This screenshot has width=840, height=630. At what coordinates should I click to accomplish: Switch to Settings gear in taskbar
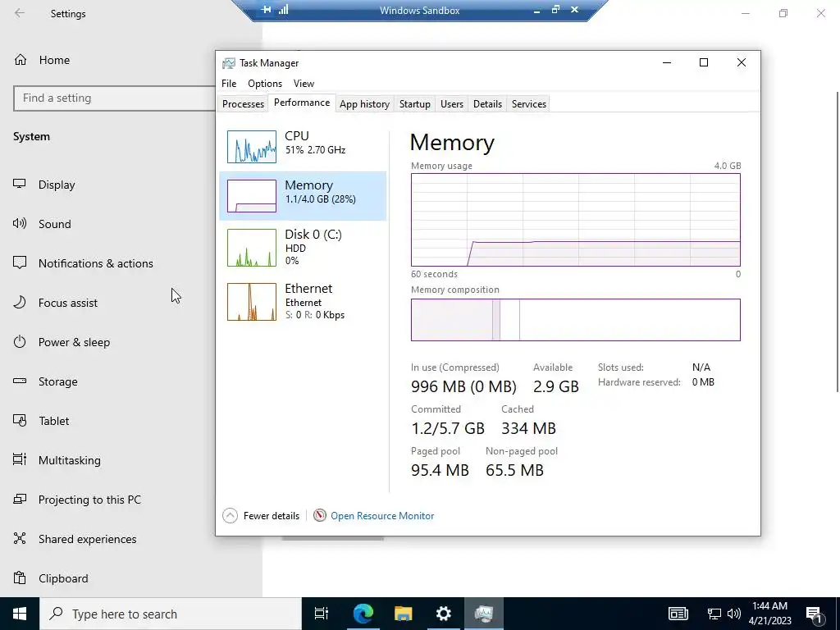pyautogui.click(x=444, y=614)
